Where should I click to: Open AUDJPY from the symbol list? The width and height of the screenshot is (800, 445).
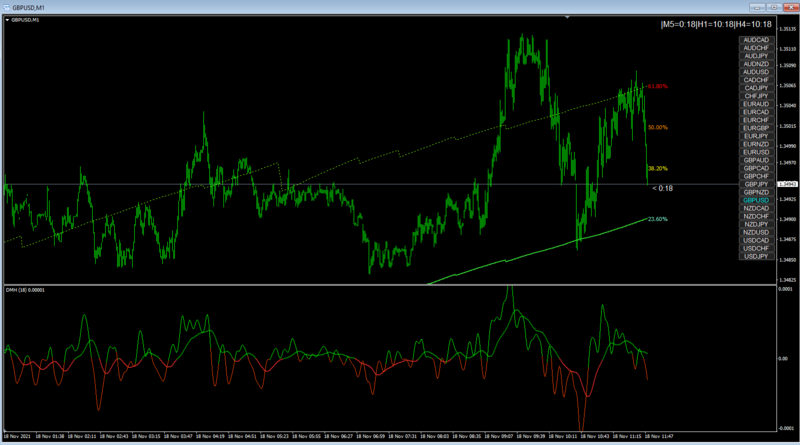point(756,56)
